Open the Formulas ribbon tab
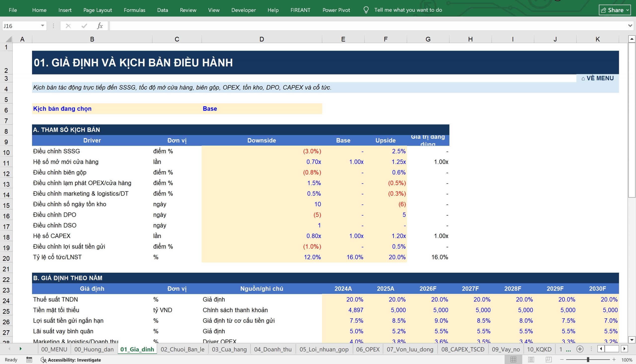This screenshot has width=636, height=364. pyautogui.click(x=134, y=10)
